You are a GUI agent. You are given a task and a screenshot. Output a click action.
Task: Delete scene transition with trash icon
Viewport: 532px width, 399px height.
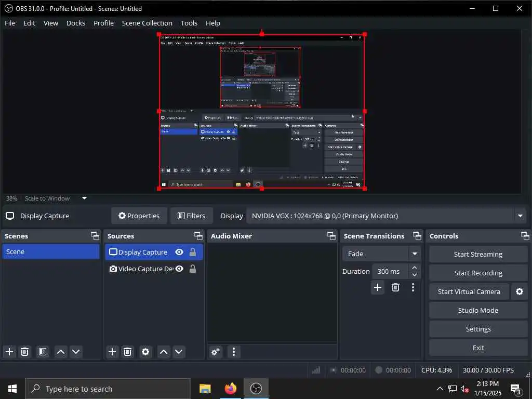(x=395, y=287)
